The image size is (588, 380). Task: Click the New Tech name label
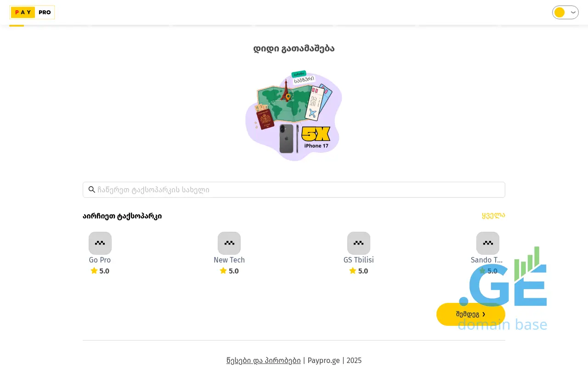pos(229,260)
